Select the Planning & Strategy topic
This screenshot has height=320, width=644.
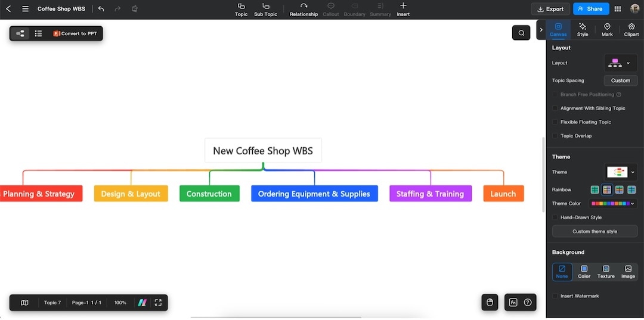point(40,194)
